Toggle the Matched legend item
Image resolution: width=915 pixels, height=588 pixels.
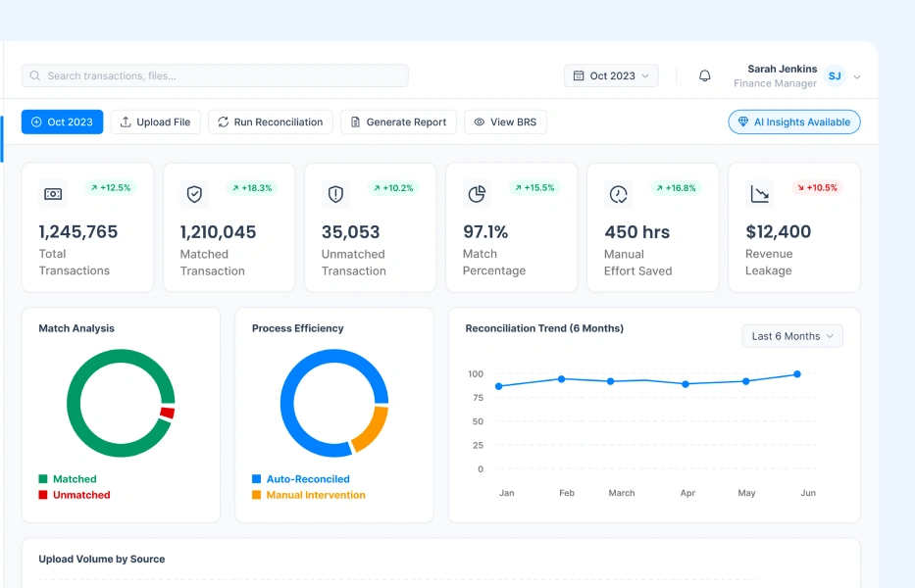click(68, 479)
